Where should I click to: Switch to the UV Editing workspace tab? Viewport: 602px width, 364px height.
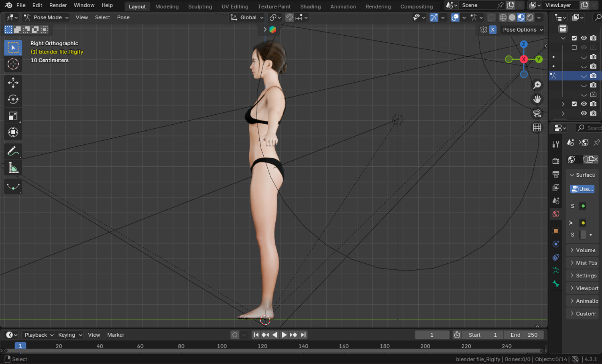[235, 6]
